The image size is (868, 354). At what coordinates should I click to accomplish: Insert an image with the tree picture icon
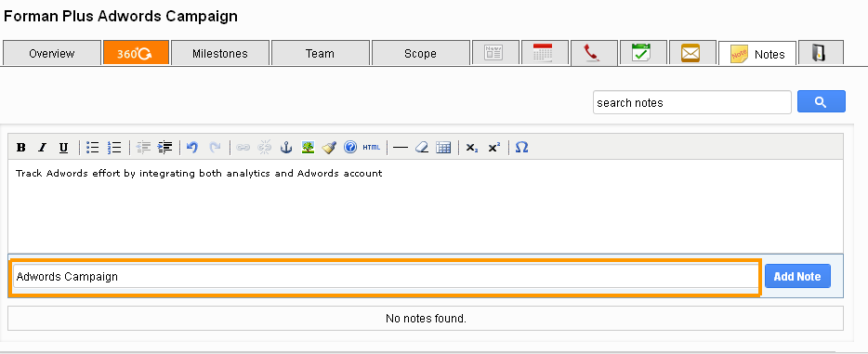point(308,147)
